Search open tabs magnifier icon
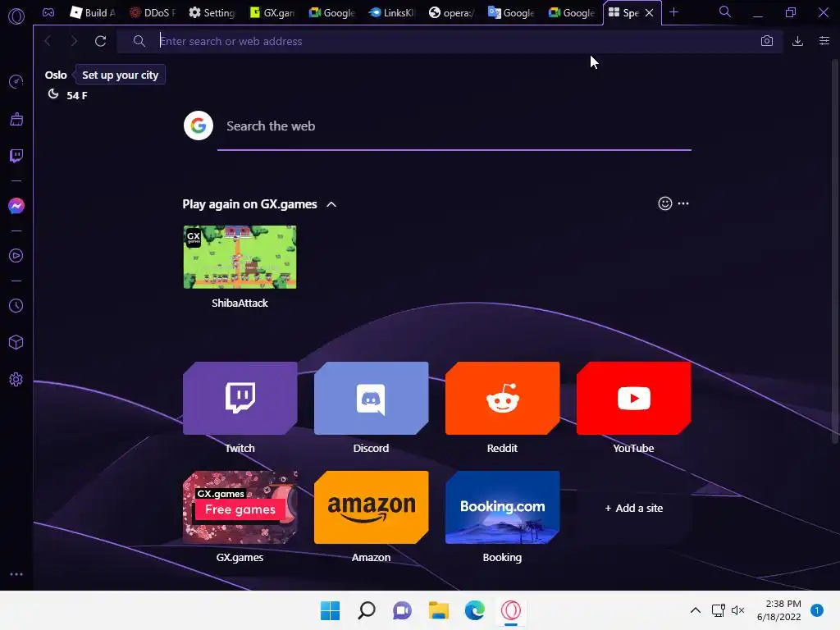This screenshot has height=630, width=840. (x=724, y=11)
